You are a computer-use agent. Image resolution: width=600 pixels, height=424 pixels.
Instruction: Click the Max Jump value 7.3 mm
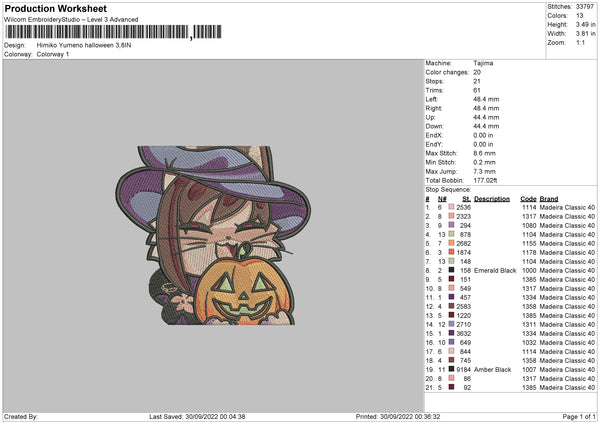484,171
